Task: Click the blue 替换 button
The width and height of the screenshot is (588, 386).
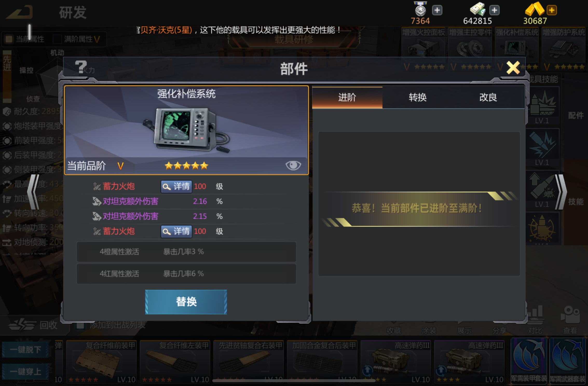Action: (x=186, y=302)
